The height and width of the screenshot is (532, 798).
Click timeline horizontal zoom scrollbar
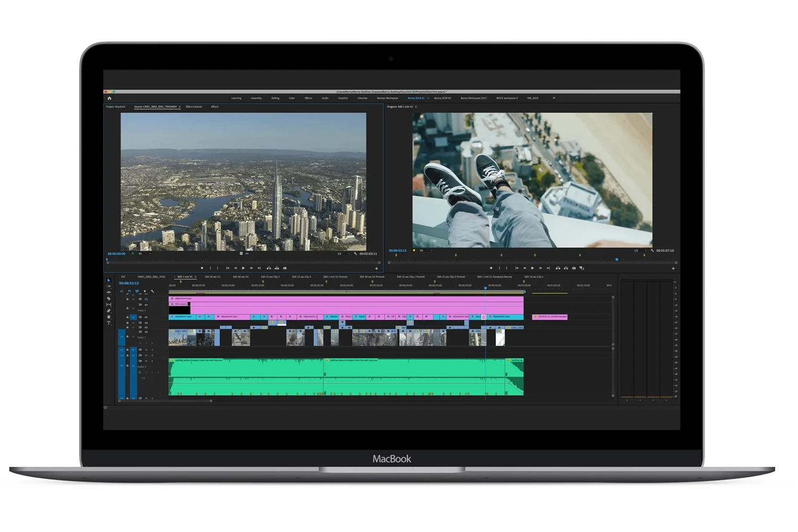pos(165,401)
